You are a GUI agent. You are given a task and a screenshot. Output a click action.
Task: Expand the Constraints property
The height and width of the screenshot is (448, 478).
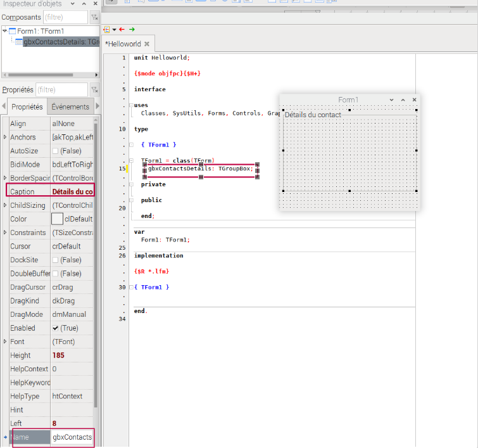click(x=6, y=233)
